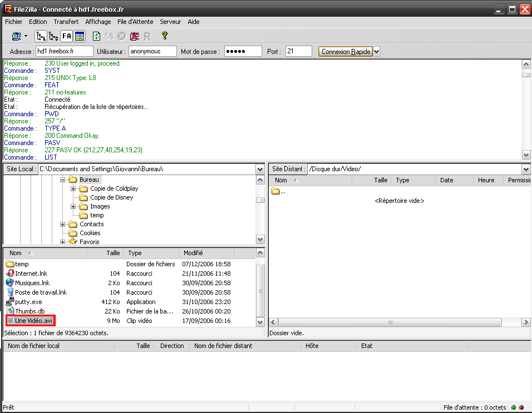Collapse the Bureau folder in tree
The image size is (532, 413).
click(62, 180)
